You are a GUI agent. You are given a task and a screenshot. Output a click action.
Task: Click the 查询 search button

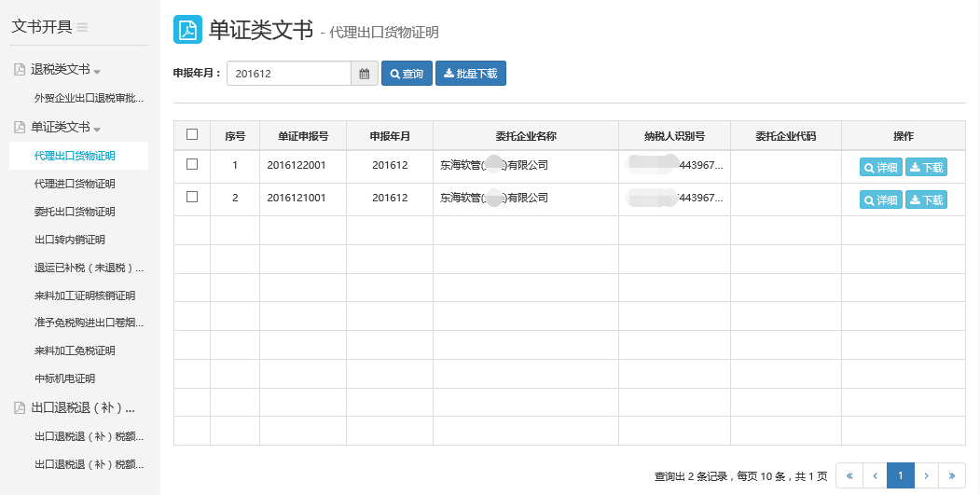[407, 74]
